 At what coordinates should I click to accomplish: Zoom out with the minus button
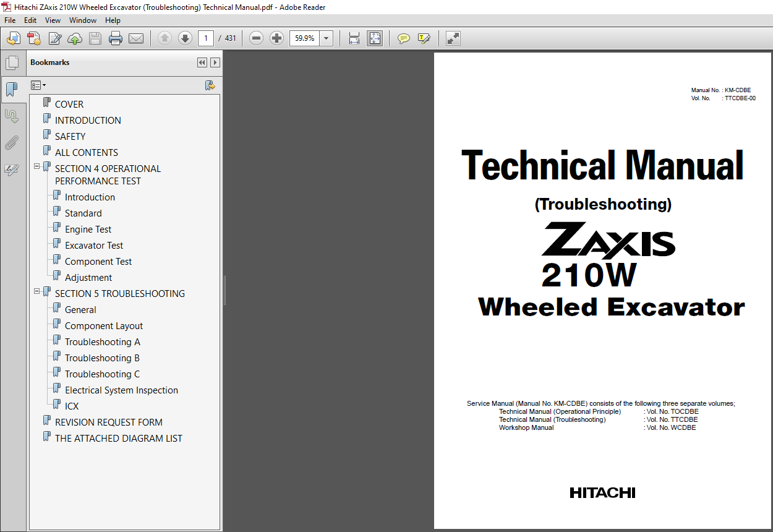tap(257, 38)
